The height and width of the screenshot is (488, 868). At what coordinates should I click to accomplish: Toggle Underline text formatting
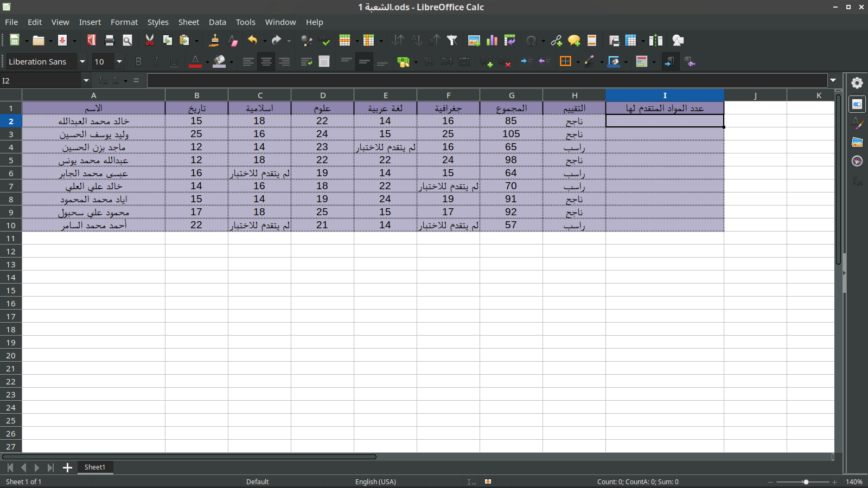coord(174,62)
